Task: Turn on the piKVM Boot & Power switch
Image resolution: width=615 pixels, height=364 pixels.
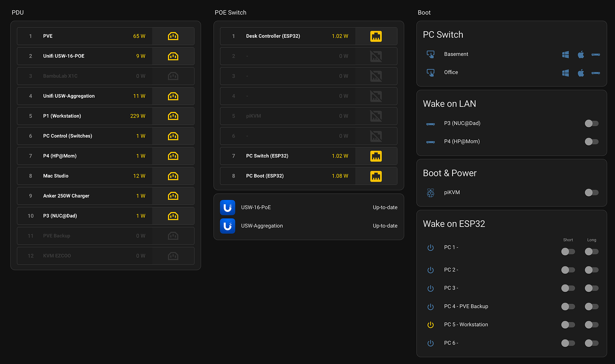Action: point(592,193)
